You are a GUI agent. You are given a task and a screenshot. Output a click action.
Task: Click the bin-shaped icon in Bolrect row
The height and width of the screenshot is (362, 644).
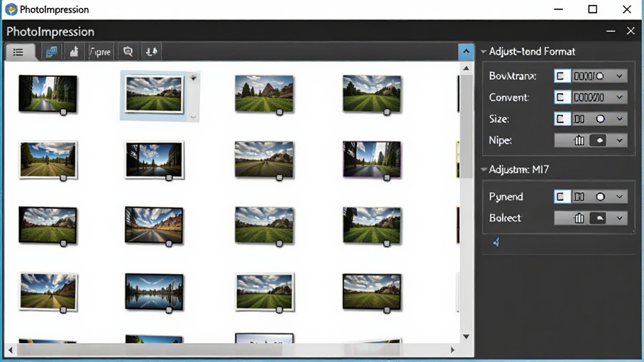[x=579, y=218]
